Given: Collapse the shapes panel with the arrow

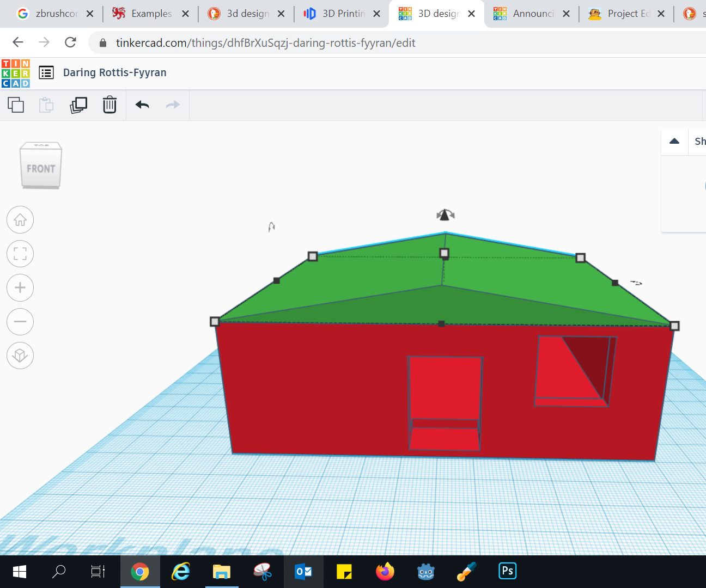Looking at the screenshot, I should tap(674, 142).
